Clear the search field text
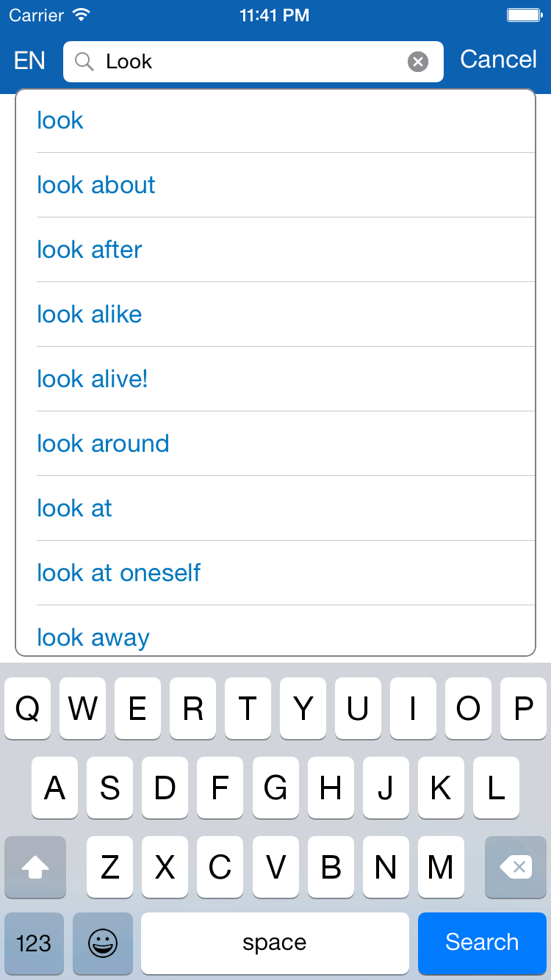The width and height of the screenshot is (551, 980). [x=418, y=62]
